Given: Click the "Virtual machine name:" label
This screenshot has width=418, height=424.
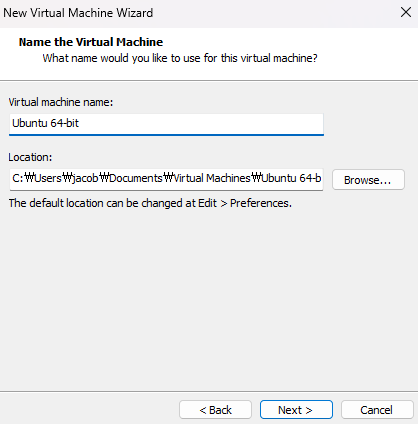Looking at the screenshot, I should (x=61, y=102).
